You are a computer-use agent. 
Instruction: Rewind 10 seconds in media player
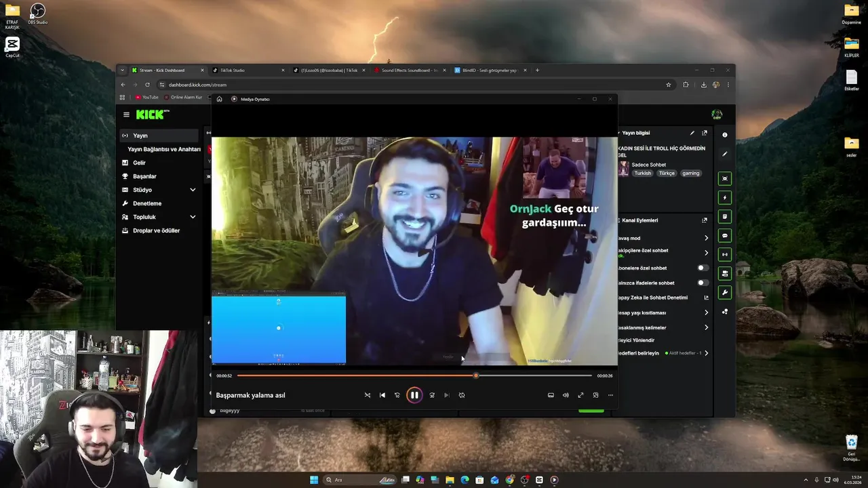[397, 395]
